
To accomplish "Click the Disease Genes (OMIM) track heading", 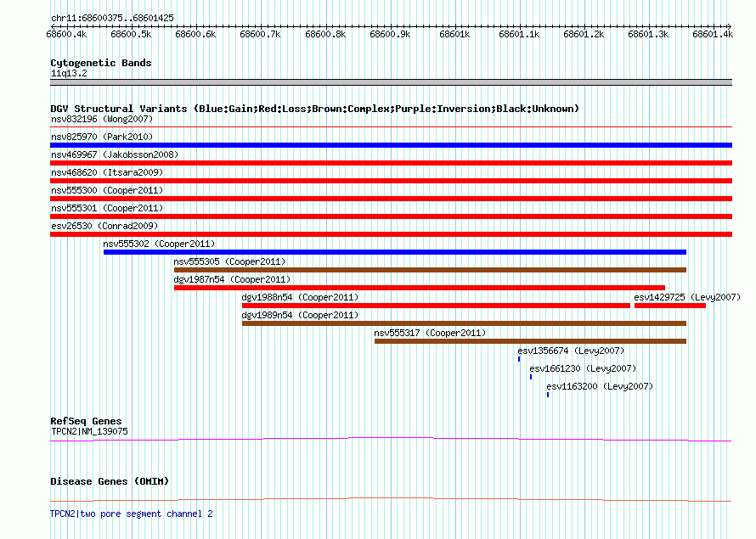I will [x=110, y=481].
